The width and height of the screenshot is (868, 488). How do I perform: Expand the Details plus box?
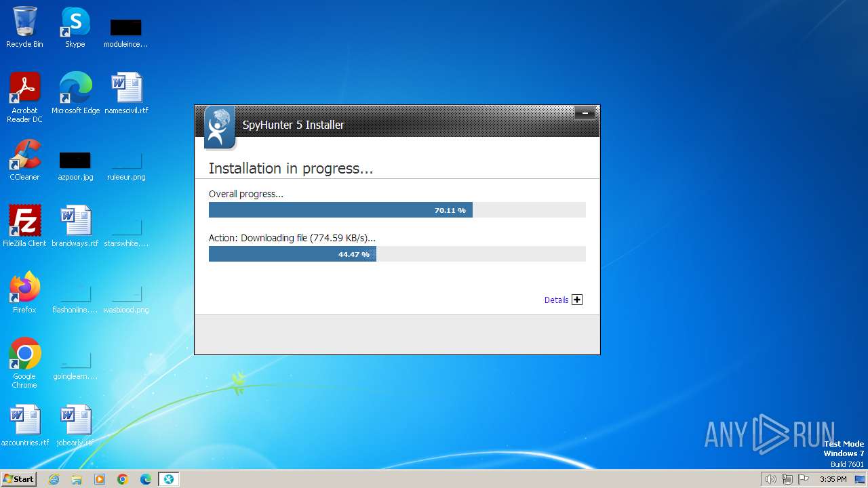(577, 300)
